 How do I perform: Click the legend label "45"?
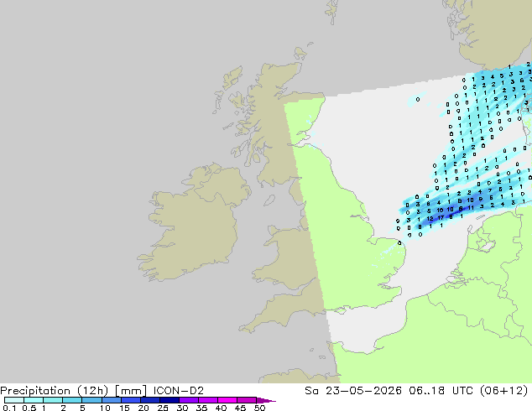point(240,408)
